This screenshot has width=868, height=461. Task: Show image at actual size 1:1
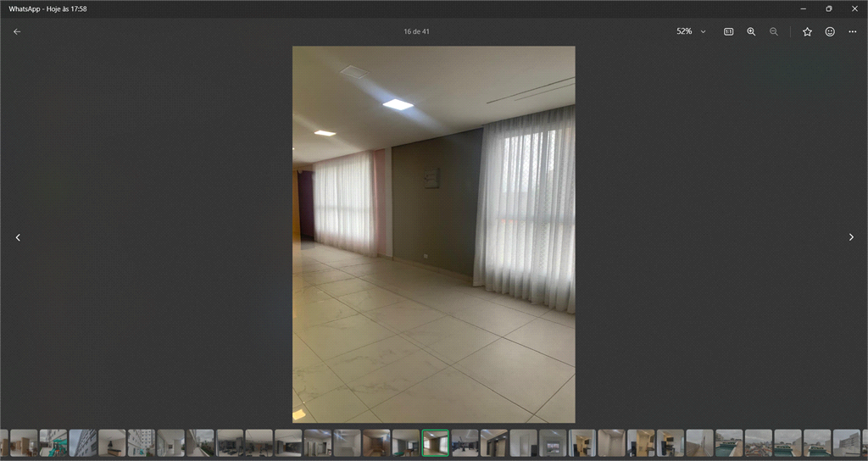click(x=728, y=31)
